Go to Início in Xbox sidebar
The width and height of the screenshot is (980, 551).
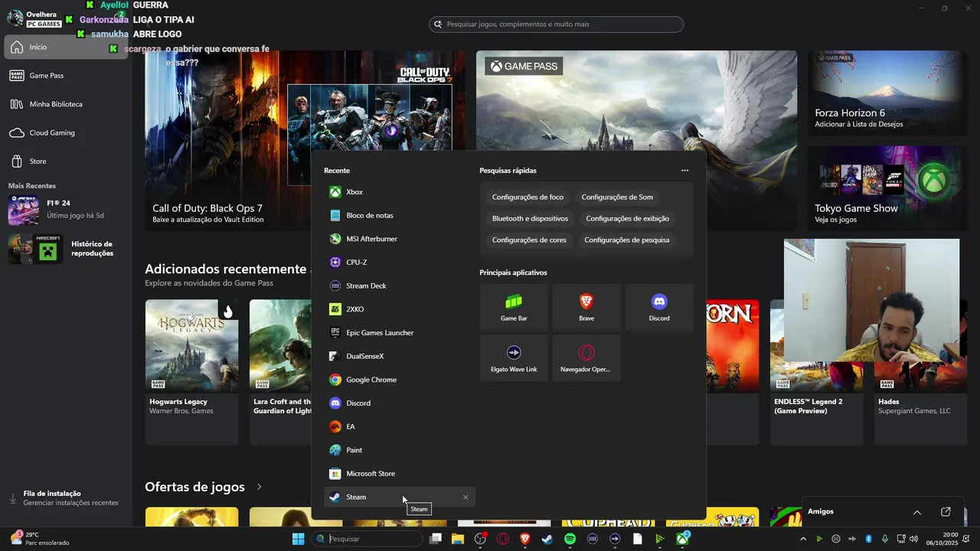coord(66,47)
